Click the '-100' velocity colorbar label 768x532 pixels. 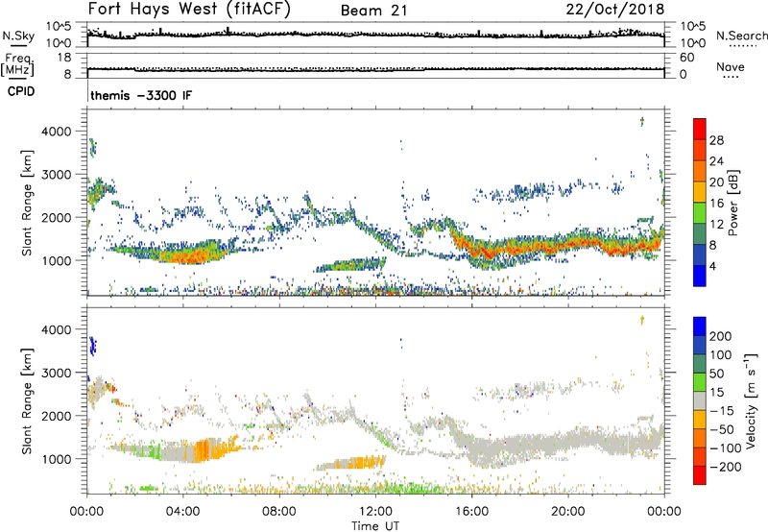(x=726, y=448)
